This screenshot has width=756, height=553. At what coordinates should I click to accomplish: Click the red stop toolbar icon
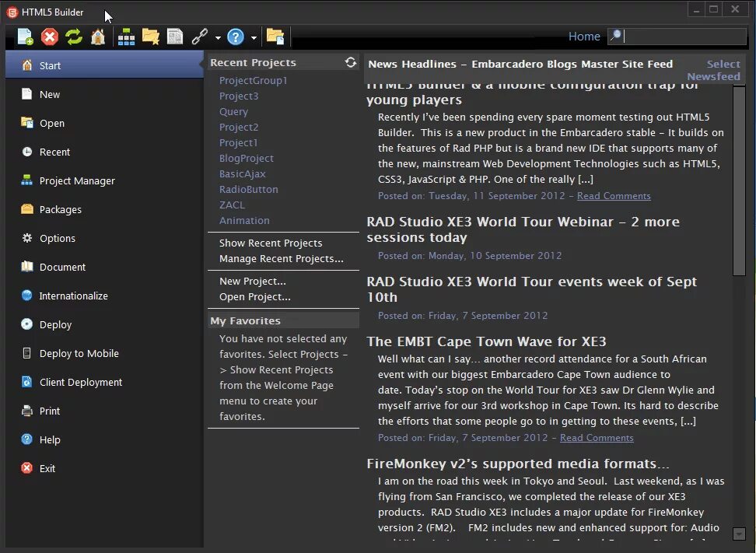click(x=49, y=37)
